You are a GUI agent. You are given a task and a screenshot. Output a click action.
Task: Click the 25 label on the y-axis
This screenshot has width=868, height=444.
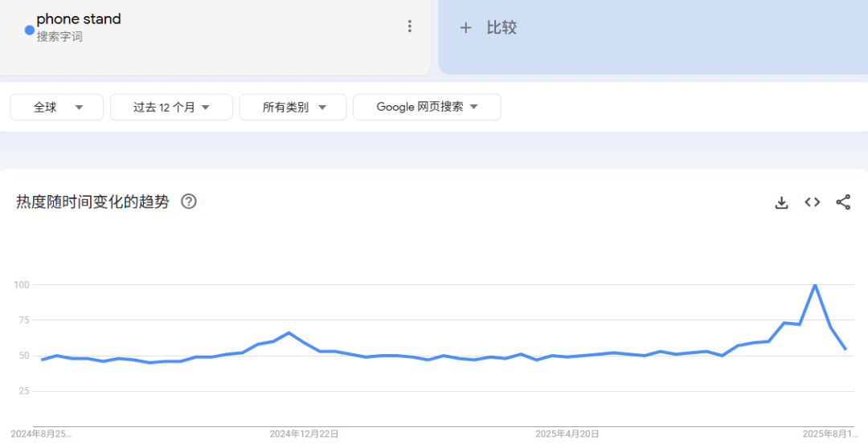coord(23,392)
